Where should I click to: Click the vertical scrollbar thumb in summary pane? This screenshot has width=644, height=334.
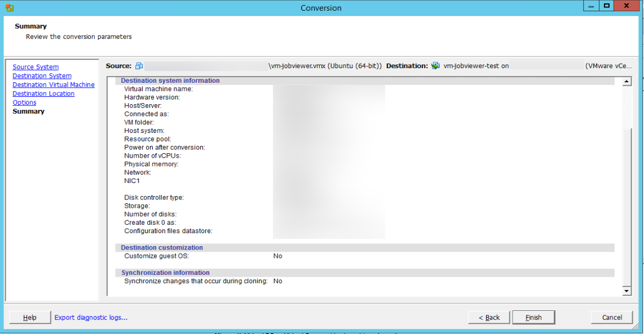tap(627, 206)
